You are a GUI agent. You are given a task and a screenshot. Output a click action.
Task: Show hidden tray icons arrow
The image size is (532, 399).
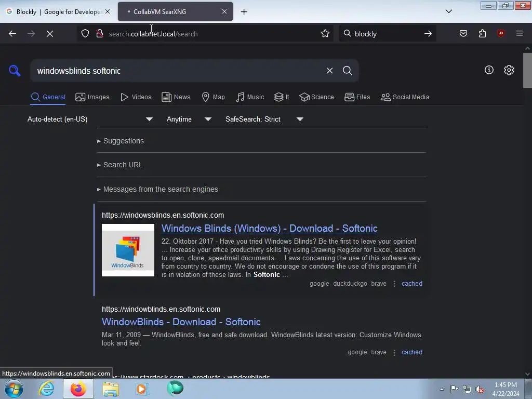coord(442,389)
